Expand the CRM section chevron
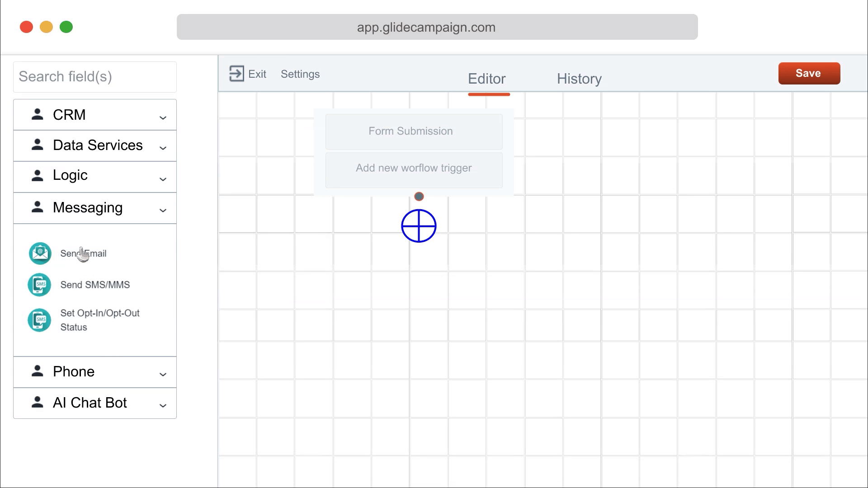This screenshot has height=488, width=868. pyautogui.click(x=163, y=117)
